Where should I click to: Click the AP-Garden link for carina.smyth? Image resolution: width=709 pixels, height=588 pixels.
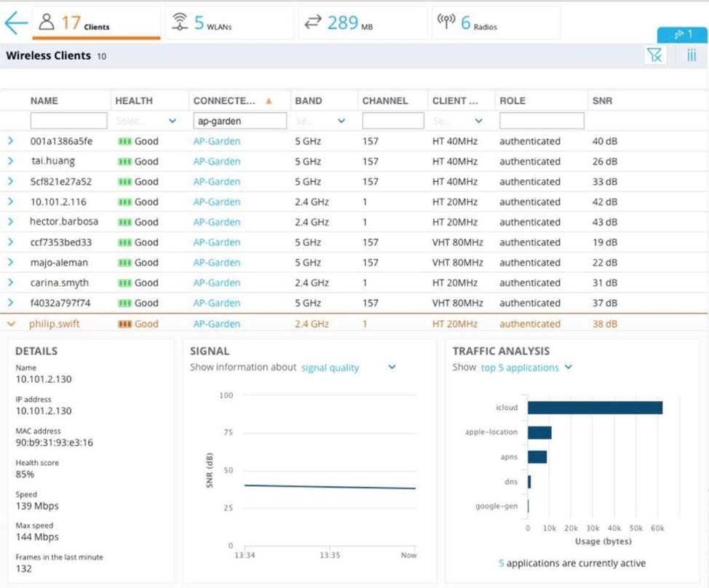(216, 282)
